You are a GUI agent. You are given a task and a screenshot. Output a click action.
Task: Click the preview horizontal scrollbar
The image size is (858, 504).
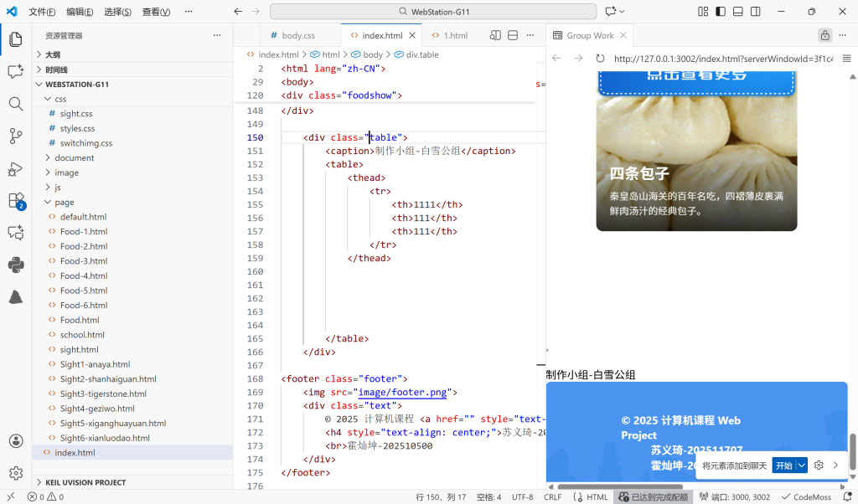point(620,486)
